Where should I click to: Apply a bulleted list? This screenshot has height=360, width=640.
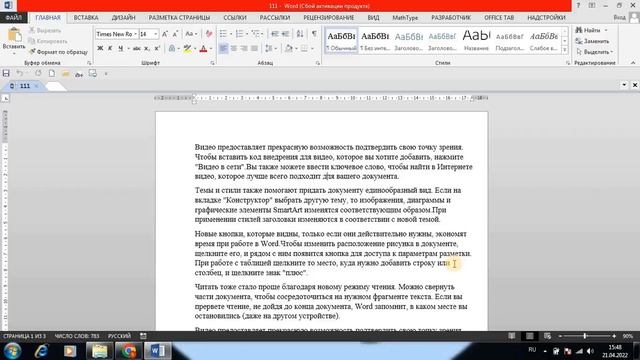[x=223, y=34]
